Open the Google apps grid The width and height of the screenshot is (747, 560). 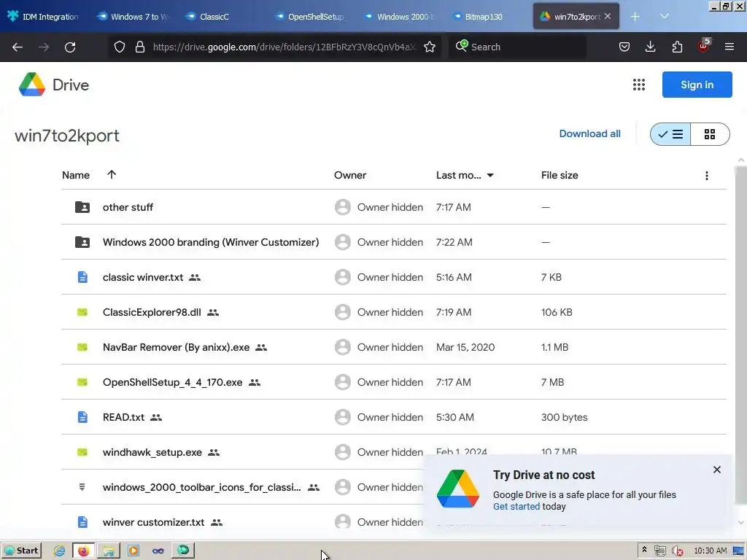click(639, 85)
